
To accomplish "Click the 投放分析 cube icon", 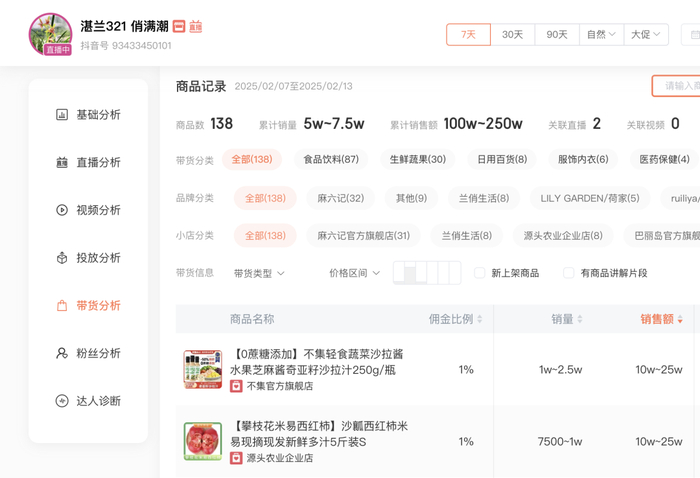I will click(62, 258).
